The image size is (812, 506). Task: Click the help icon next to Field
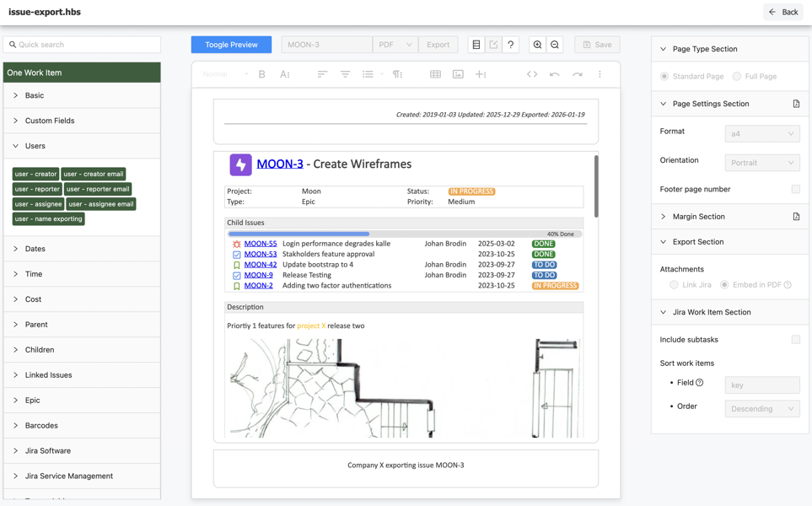[x=700, y=383]
